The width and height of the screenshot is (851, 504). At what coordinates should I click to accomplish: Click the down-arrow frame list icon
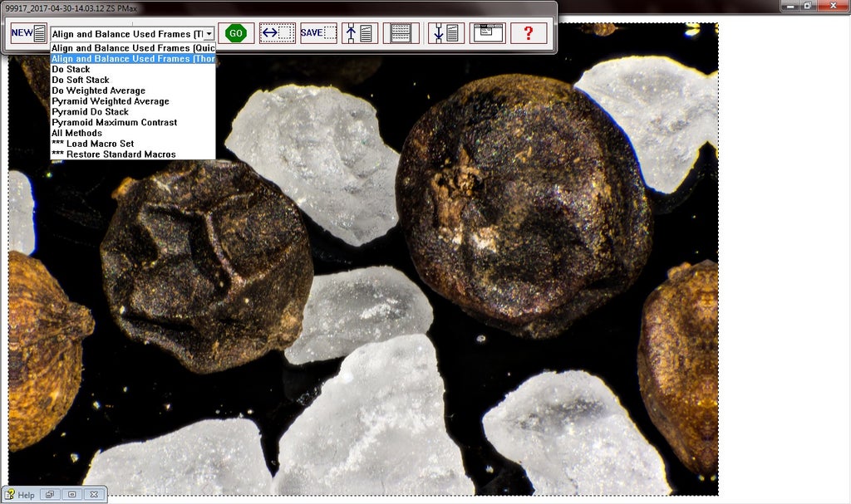point(446,33)
